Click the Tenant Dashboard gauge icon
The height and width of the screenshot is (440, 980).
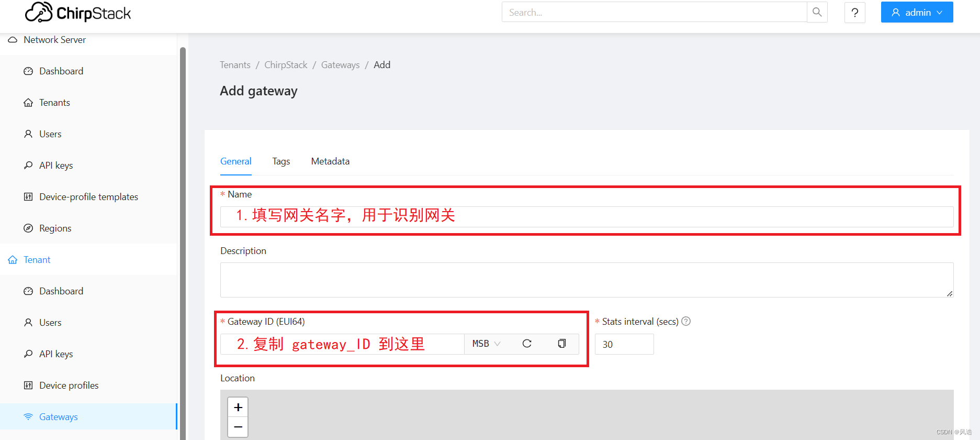tap(28, 291)
